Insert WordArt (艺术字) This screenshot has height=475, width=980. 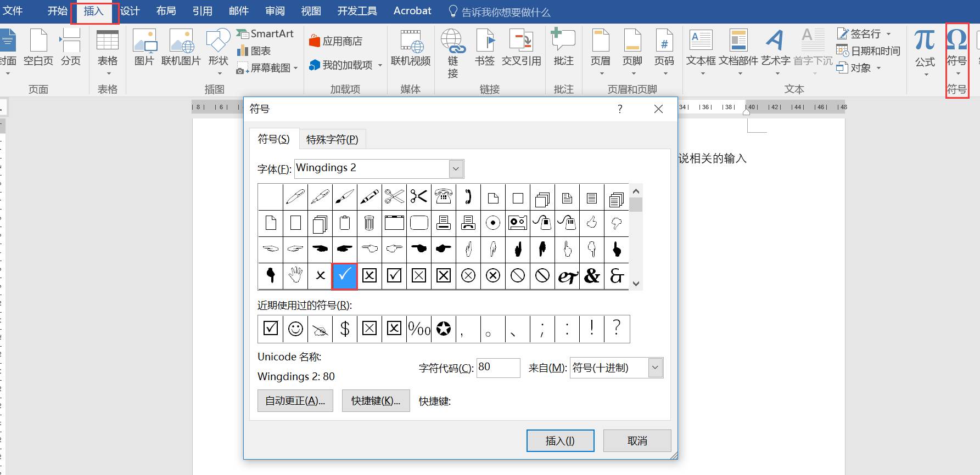[x=775, y=53]
